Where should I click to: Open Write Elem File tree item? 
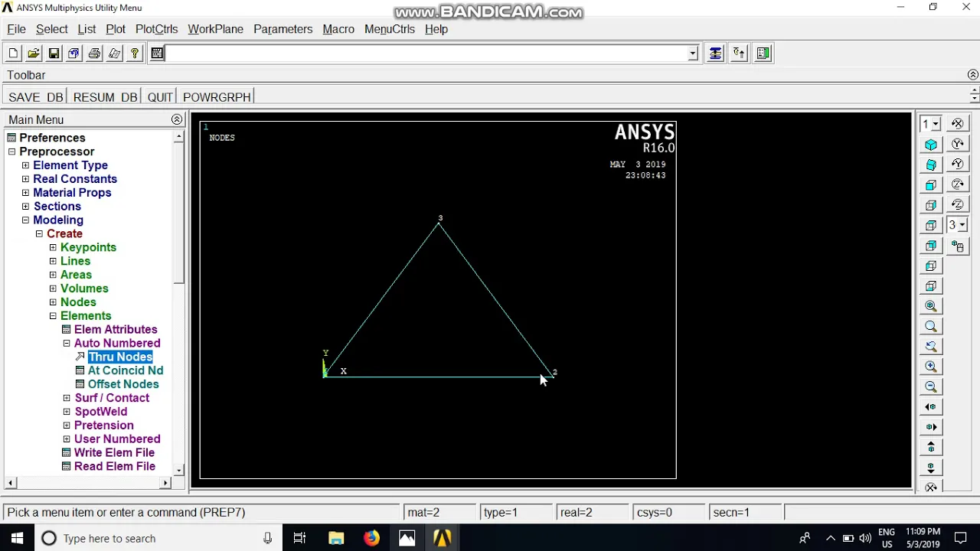point(114,453)
